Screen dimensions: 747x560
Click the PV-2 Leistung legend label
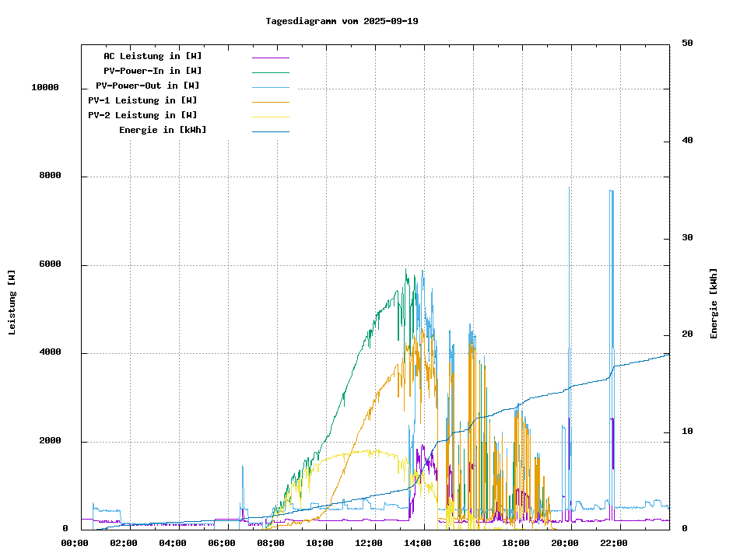[142, 115]
